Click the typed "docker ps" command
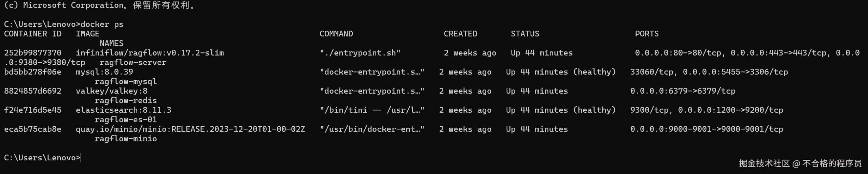This screenshot has height=174, width=868. [102, 24]
